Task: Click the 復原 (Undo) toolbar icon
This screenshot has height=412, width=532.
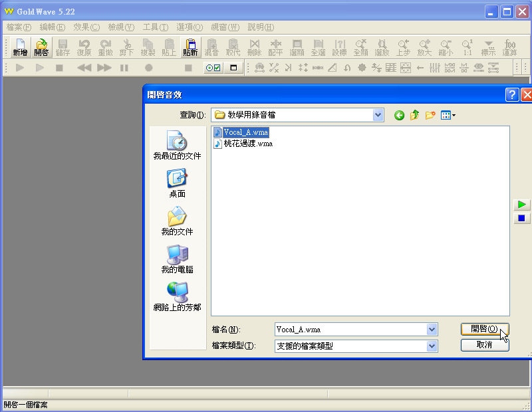Action: click(x=84, y=47)
